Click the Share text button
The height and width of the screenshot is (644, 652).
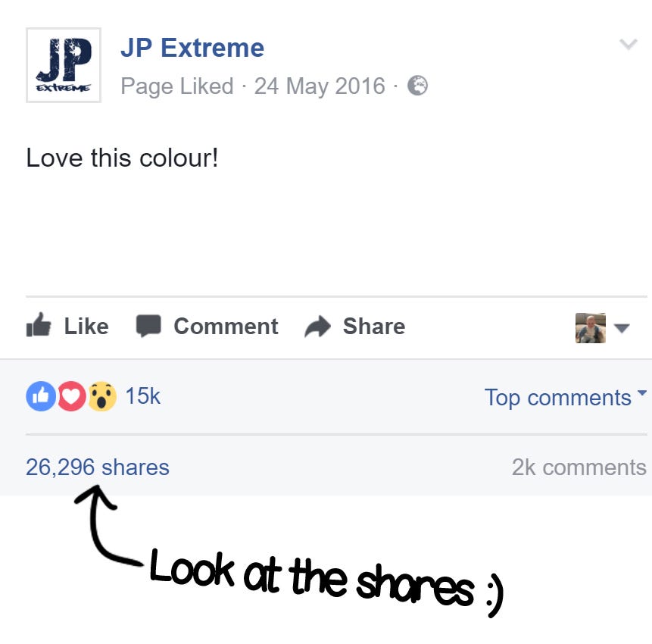coord(374,326)
